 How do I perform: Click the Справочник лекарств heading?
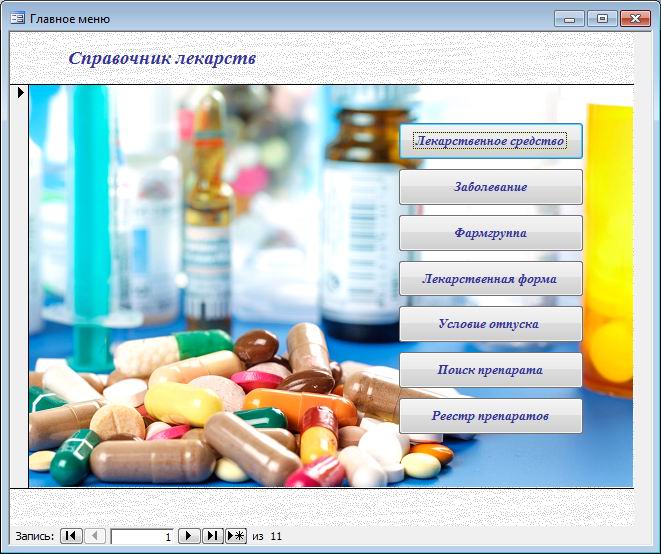point(162,58)
